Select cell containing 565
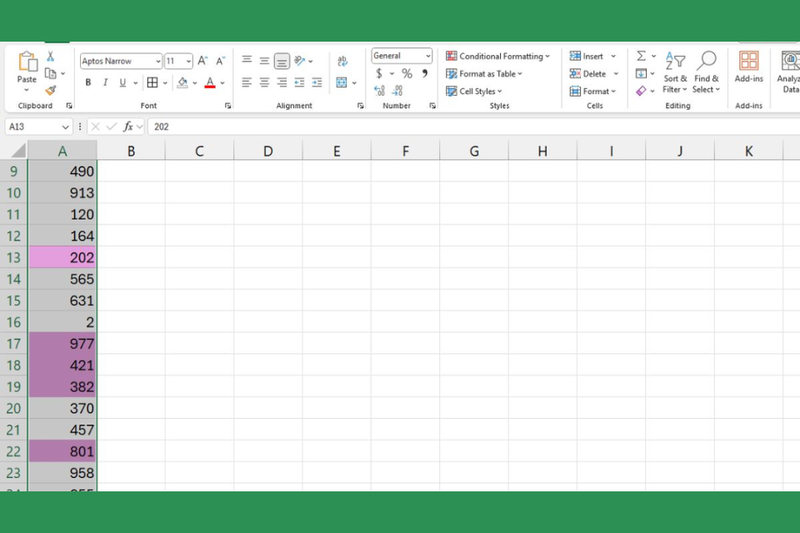Viewport: 800px width, 533px height. pos(62,279)
